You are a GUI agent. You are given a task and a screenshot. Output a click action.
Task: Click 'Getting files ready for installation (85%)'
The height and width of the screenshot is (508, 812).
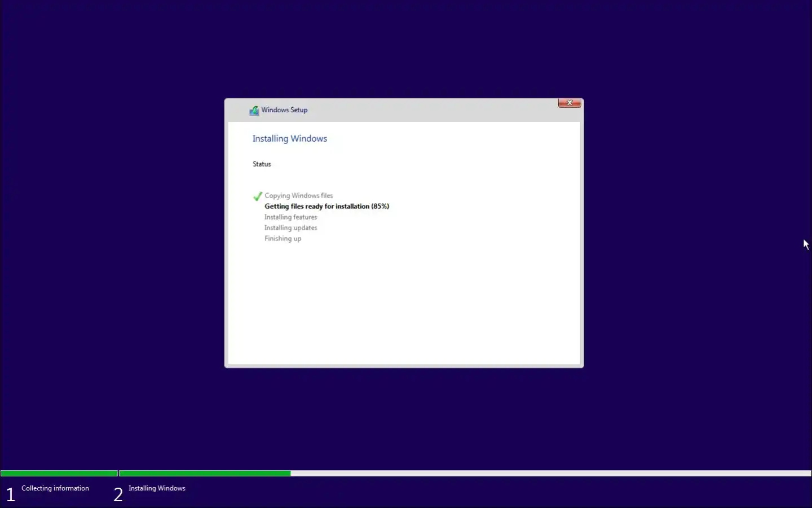pos(327,207)
